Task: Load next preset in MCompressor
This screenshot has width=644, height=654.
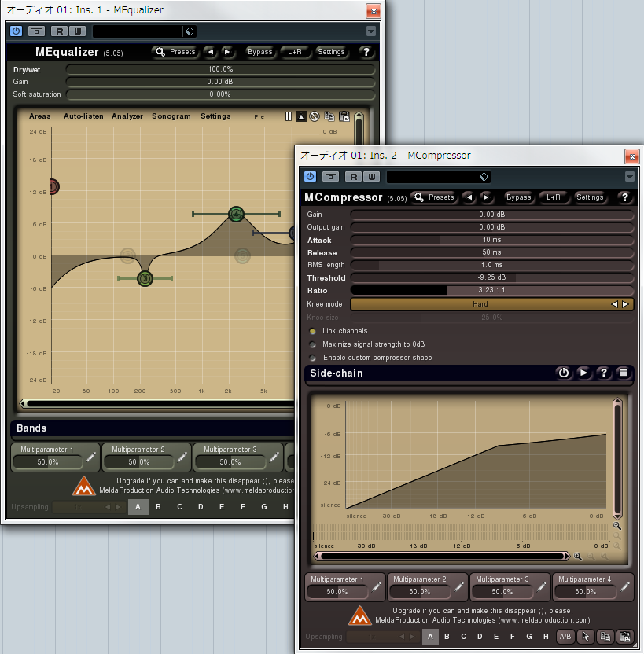Action: click(x=486, y=197)
